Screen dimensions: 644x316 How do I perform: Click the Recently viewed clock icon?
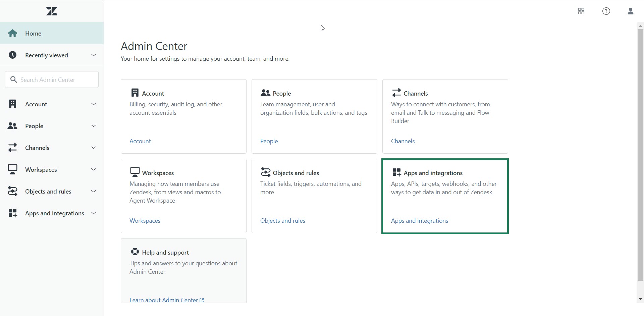(13, 55)
